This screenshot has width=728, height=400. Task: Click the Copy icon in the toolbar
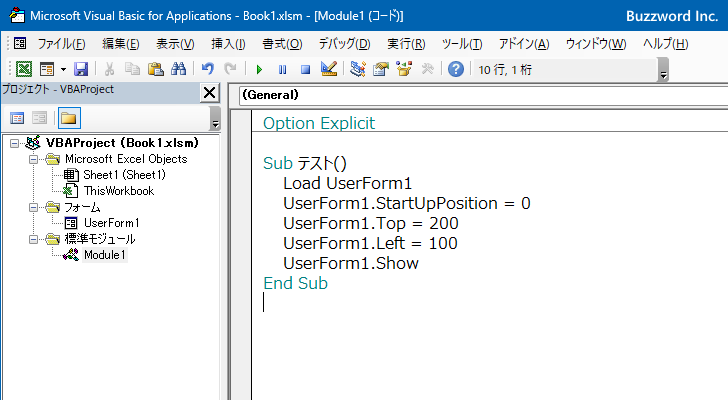(132, 69)
